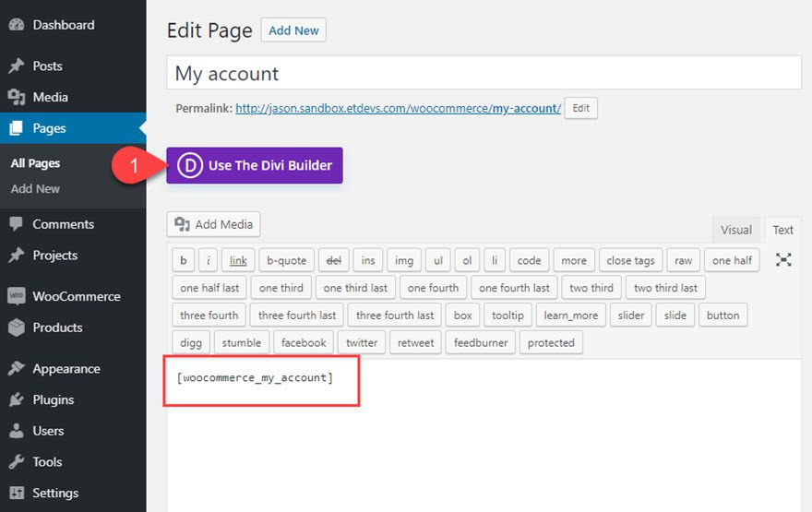Click the learn_more shortcode button
The width and height of the screenshot is (812, 512).
pos(570,316)
